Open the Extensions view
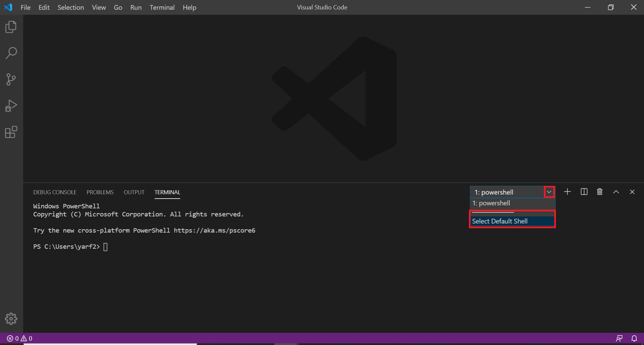The height and width of the screenshot is (345, 644). [x=11, y=132]
